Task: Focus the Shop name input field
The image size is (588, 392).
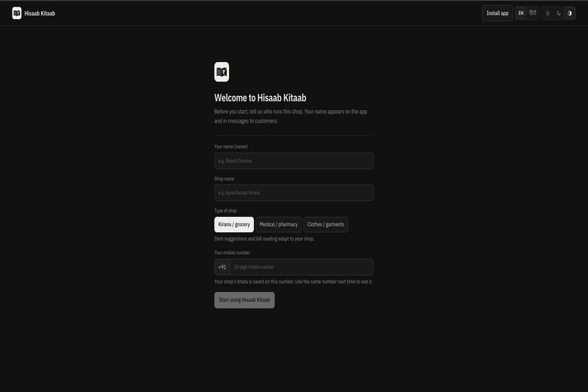Action: (293, 193)
